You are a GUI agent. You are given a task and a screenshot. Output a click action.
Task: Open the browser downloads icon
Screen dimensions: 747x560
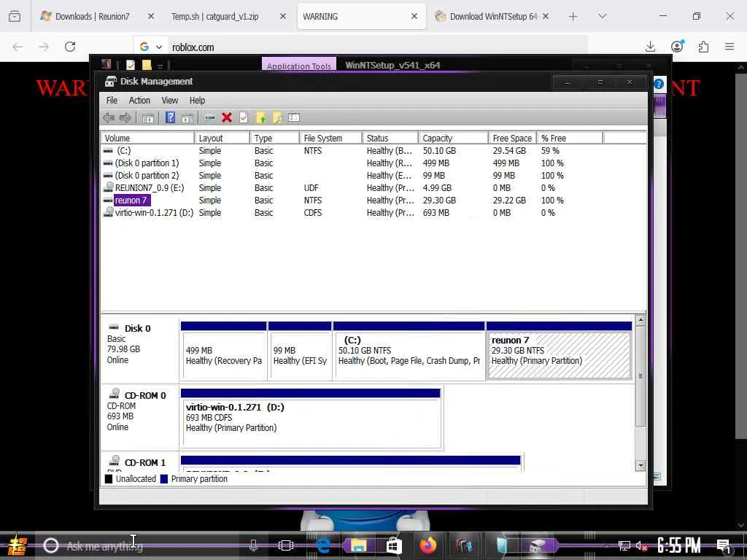coord(650,47)
